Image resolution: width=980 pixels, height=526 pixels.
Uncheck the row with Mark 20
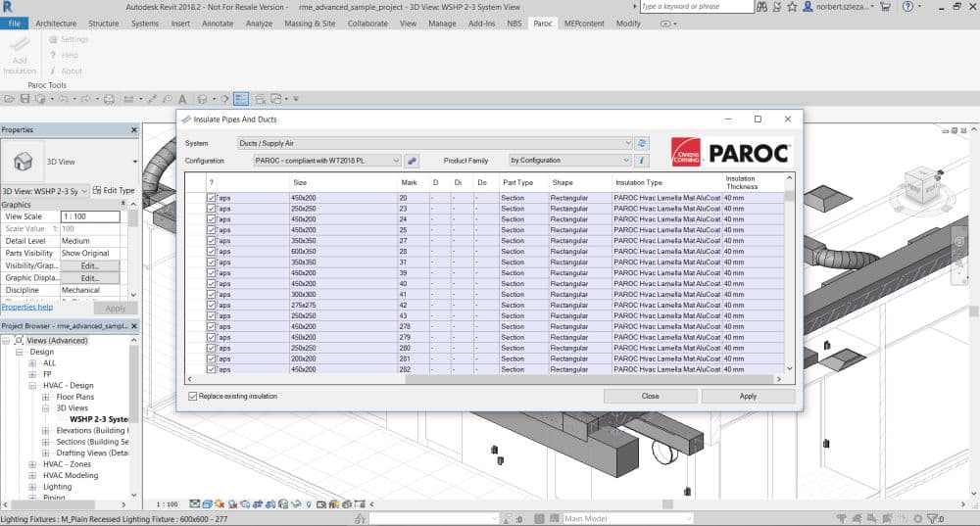tap(211, 198)
